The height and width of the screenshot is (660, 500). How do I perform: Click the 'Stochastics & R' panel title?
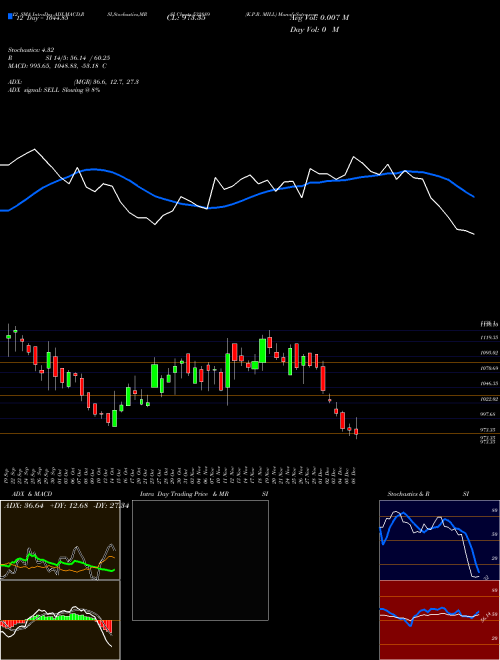click(x=409, y=494)
